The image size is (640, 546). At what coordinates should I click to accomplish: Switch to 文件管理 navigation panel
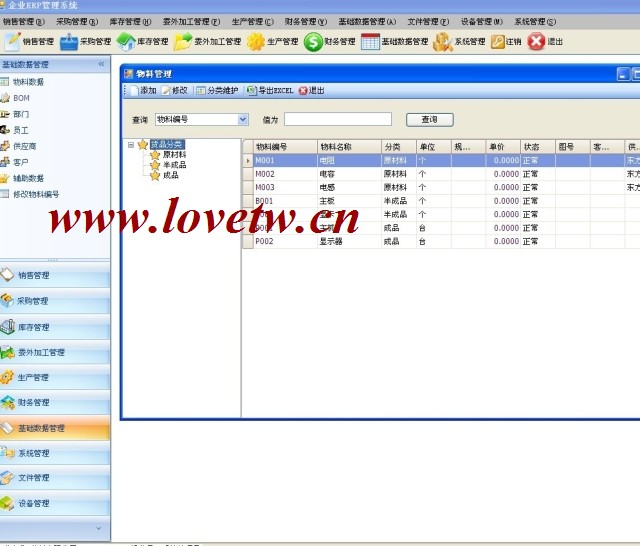point(55,478)
